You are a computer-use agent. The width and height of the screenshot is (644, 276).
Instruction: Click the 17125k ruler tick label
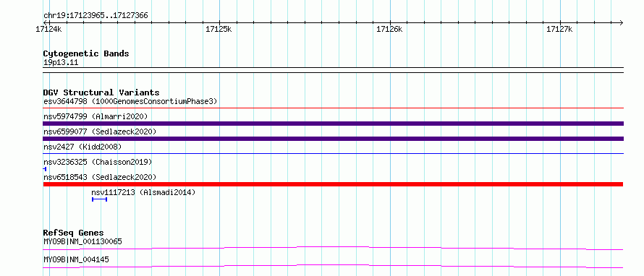(x=219, y=29)
